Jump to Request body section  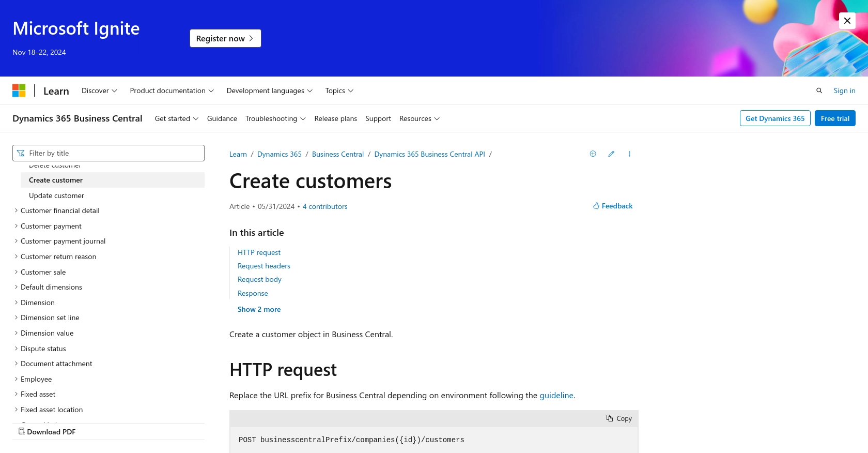(259, 279)
